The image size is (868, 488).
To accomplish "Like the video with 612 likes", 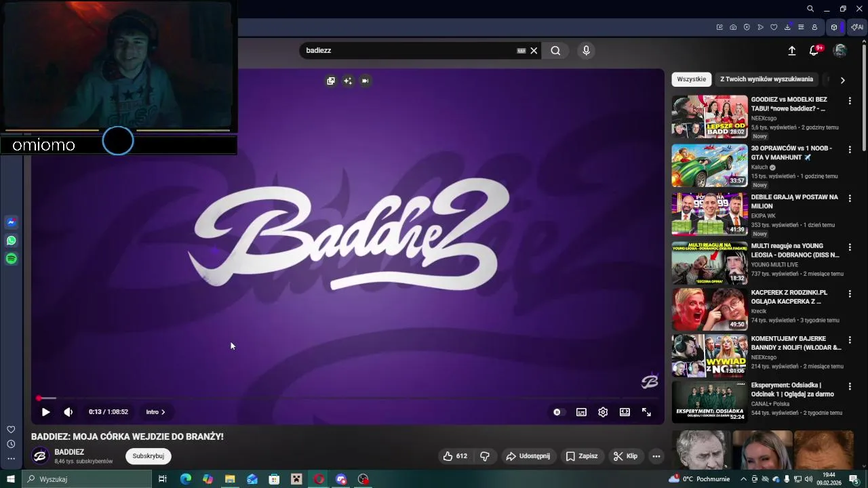I will click(x=455, y=456).
